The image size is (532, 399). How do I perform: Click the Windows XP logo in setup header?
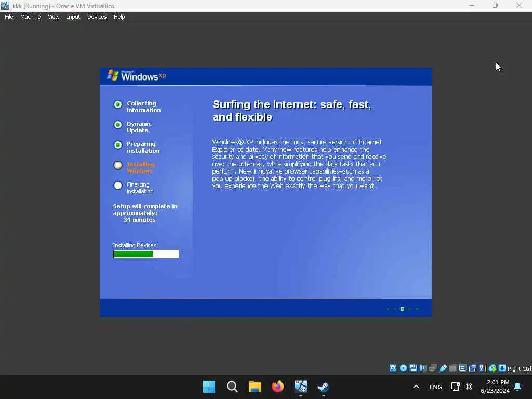(136, 76)
